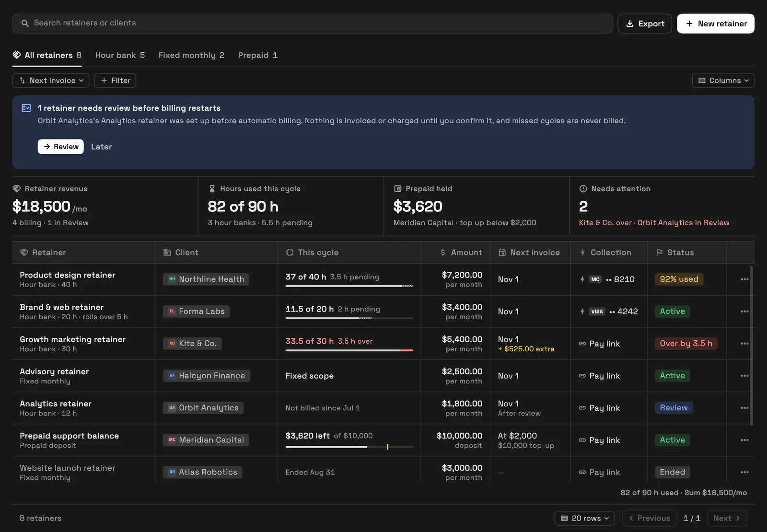Click the This cycle column header icon
This screenshot has height=532, width=767.
(x=290, y=253)
